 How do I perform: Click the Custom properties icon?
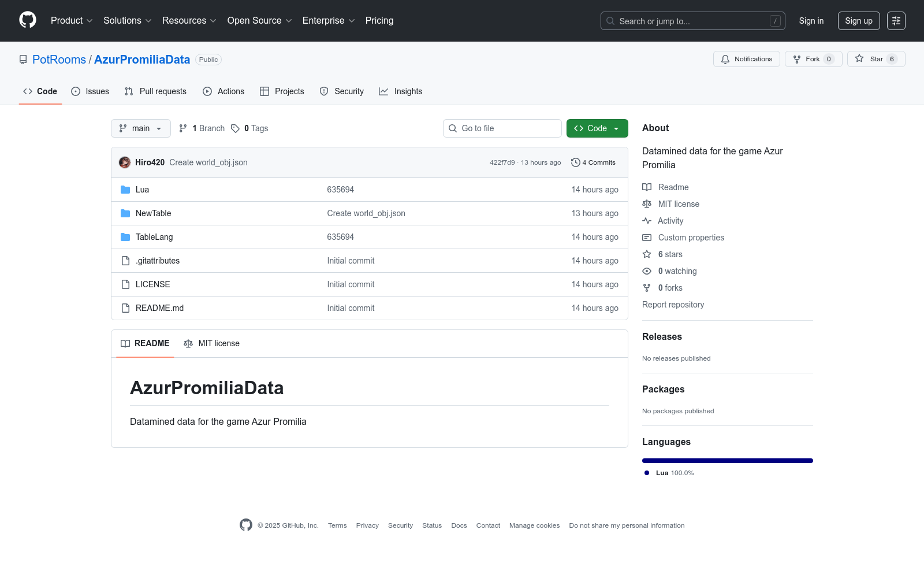coord(647,238)
